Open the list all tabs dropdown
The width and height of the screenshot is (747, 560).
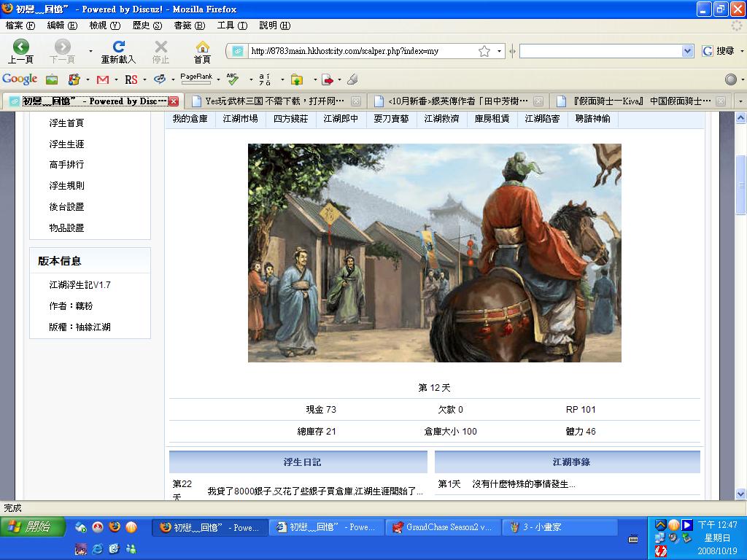(740, 101)
